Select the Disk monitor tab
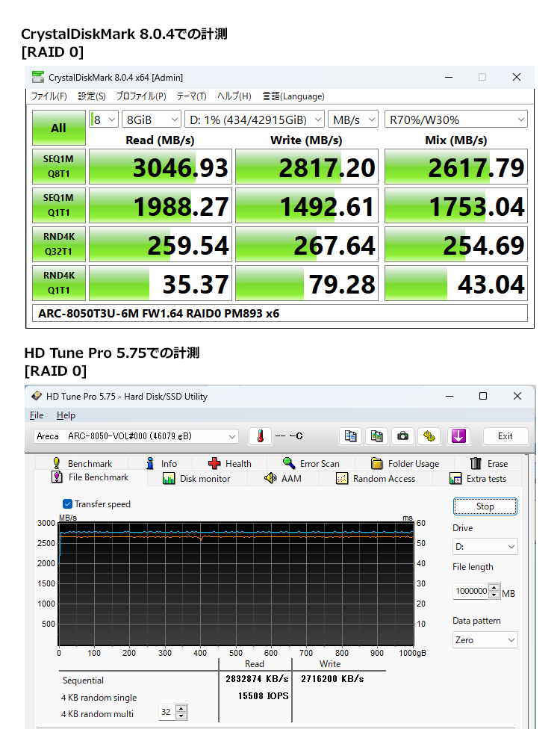Viewport: 560px width, 747px height. [196, 479]
